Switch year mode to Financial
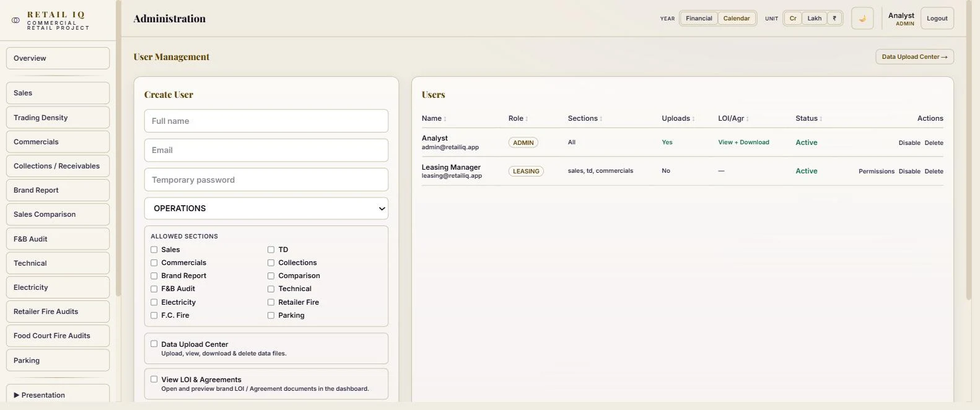 click(x=699, y=19)
